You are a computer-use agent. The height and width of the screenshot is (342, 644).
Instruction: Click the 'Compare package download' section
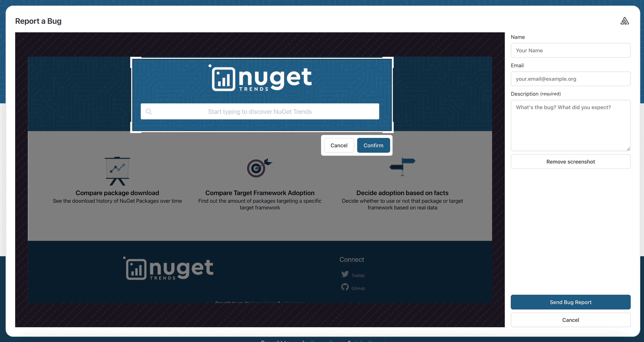pyautogui.click(x=117, y=183)
